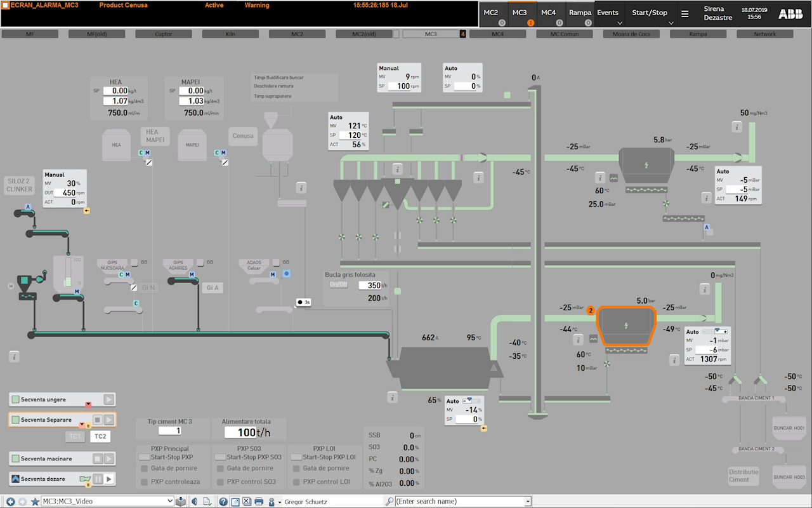
Task: Click the info icon below SILOZ 2 CLINKER
Action: (14, 356)
